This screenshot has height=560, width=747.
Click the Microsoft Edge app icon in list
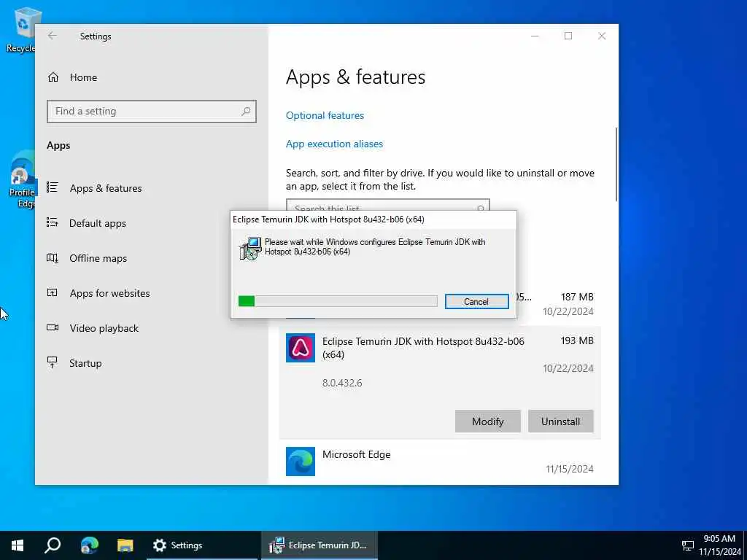pos(300,461)
